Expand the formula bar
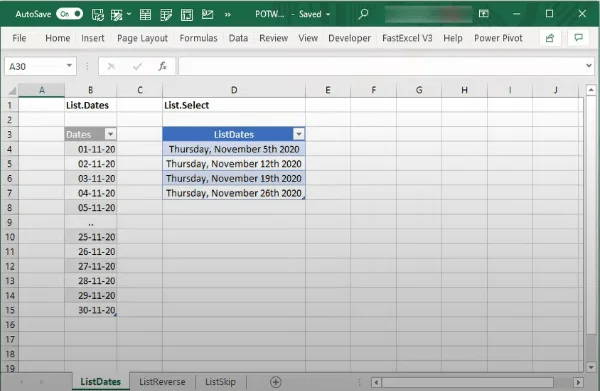 589,65
